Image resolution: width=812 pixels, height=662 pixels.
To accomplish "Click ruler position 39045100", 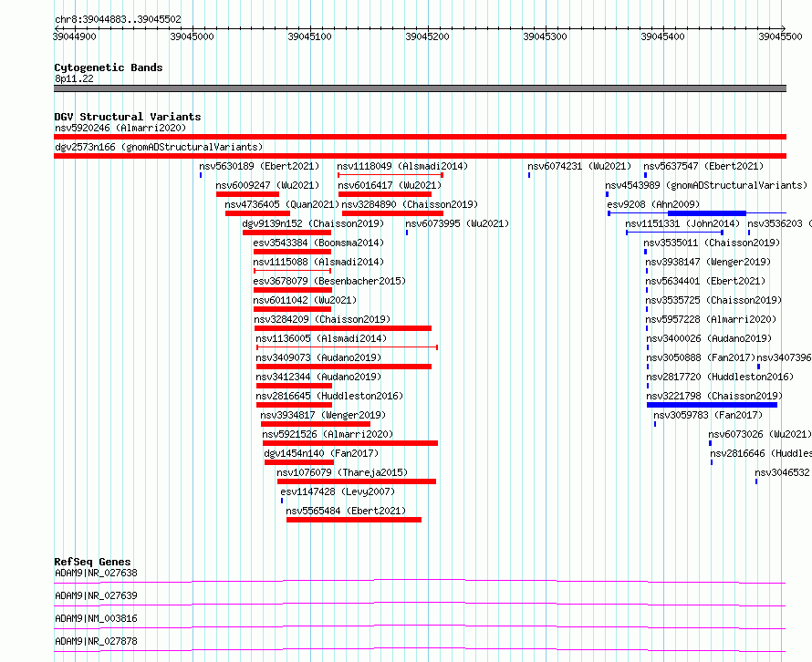I will 309,36.
